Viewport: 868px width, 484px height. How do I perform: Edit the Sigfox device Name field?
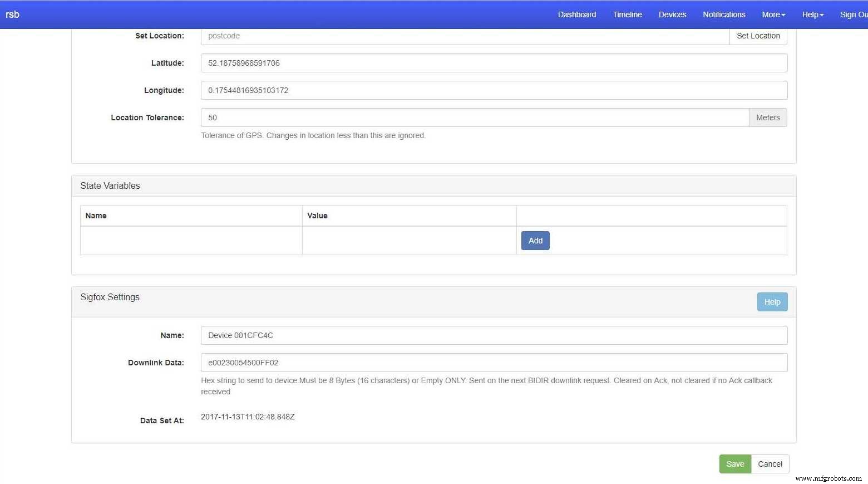pyautogui.click(x=494, y=335)
